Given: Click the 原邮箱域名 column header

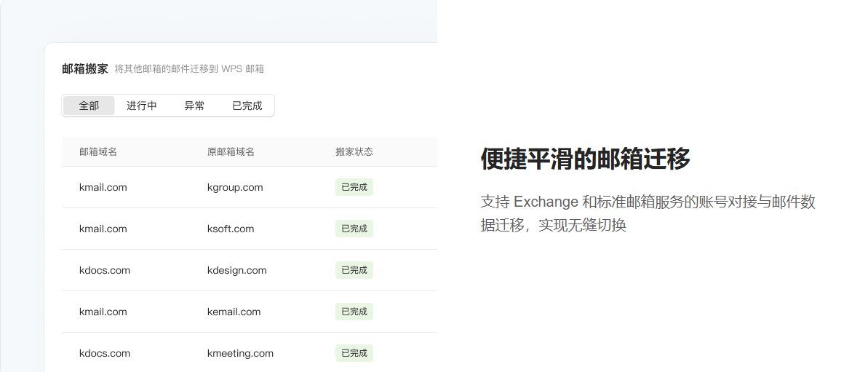Looking at the screenshot, I should coord(231,151).
